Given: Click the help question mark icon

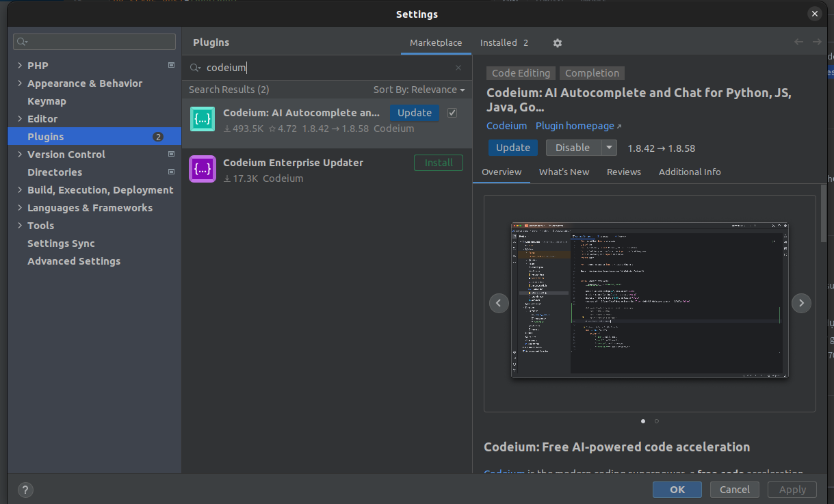Looking at the screenshot, I should [x=25, y=490].
